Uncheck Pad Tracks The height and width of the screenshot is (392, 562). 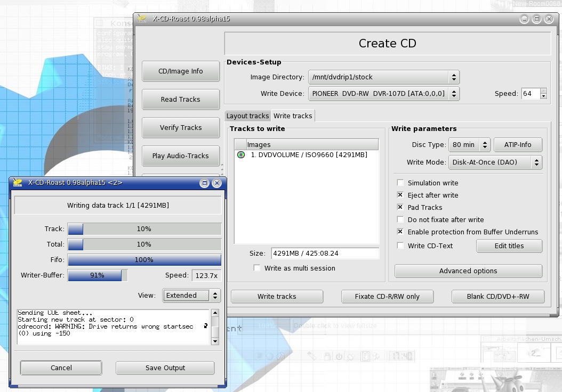[x=400, y=207]
